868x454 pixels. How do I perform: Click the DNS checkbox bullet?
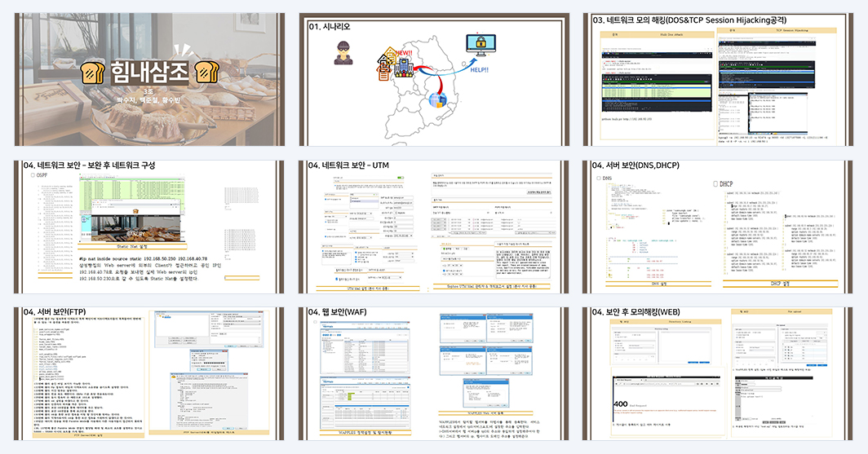(x=599, y=178)
